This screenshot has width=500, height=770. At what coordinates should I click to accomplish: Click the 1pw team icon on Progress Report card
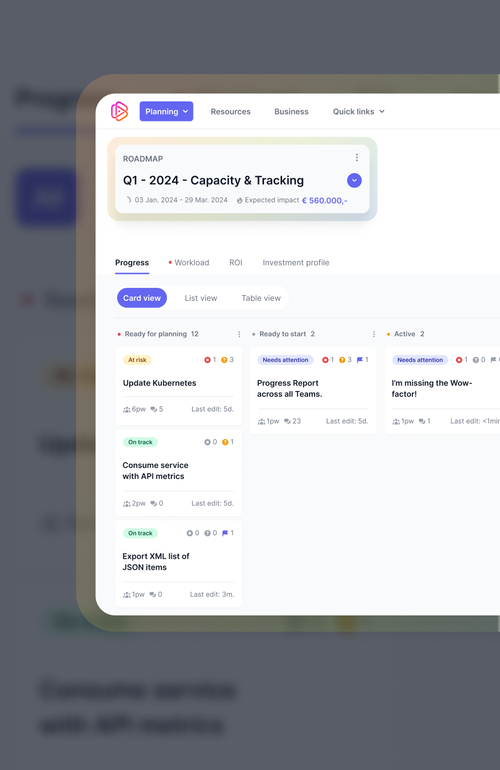click(x=261, y=421)
